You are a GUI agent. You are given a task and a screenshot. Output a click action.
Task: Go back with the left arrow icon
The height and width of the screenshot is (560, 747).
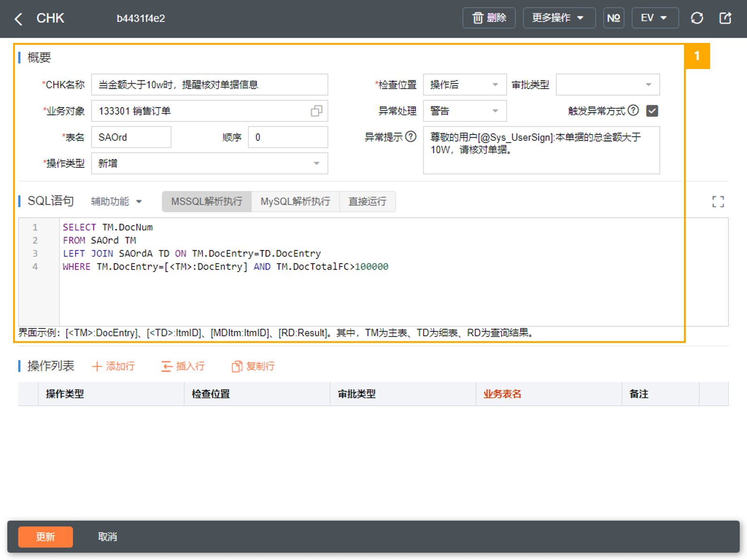(19, 19)
